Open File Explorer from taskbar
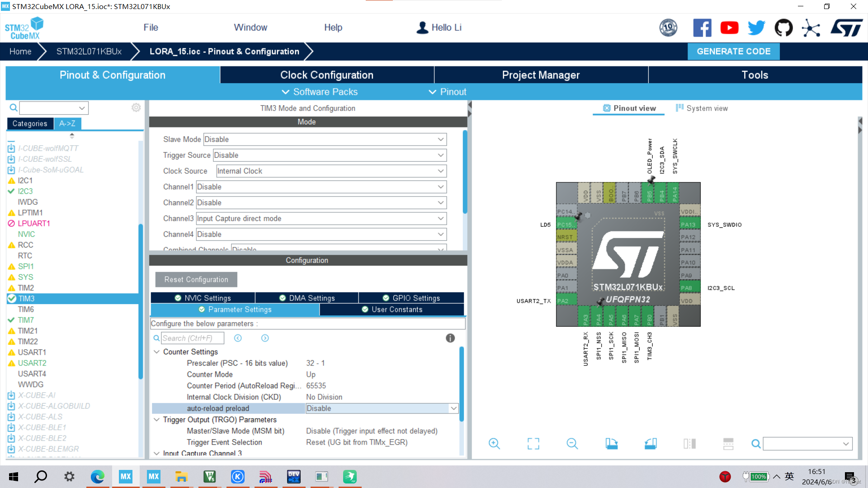The height and width of the screenshot is (488, 868). pyautogui.click(x=181, y=477)
